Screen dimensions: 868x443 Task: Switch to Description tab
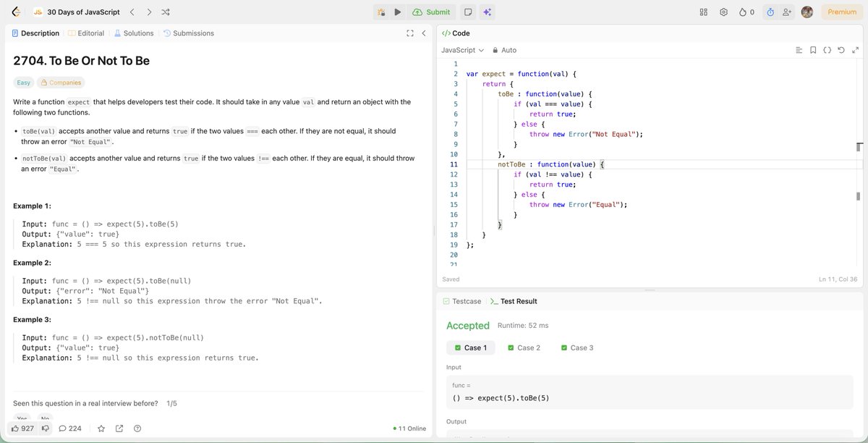pyautogui.click(x=35, y=33)
